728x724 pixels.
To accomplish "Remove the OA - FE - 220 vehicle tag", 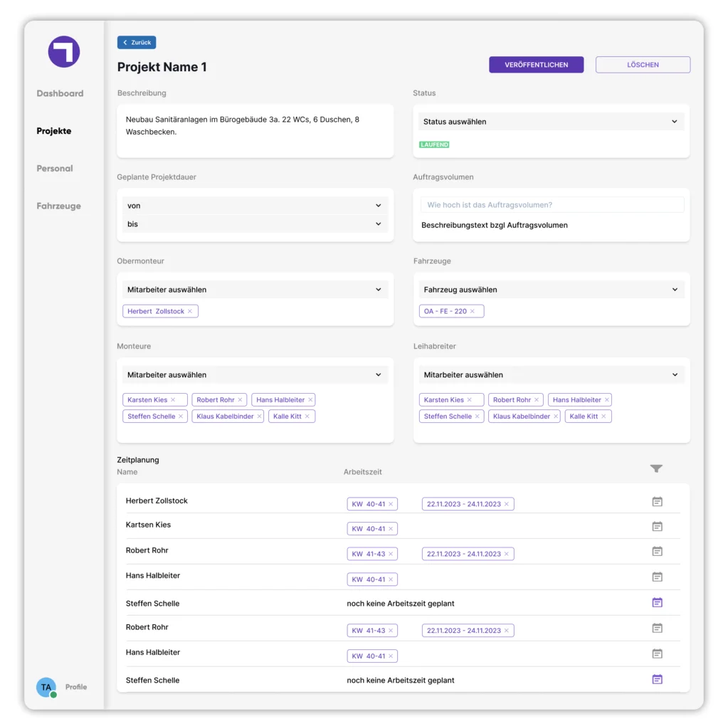I will pyautogui.click(x=473, y=311).
